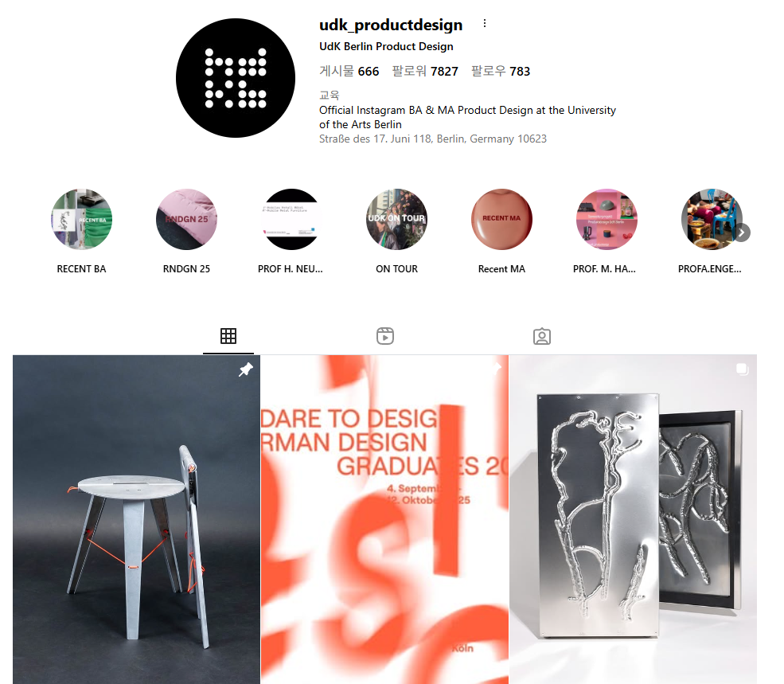Open the Dare to Design graduates post
The image size is (784, 684).
click(384, 519)
